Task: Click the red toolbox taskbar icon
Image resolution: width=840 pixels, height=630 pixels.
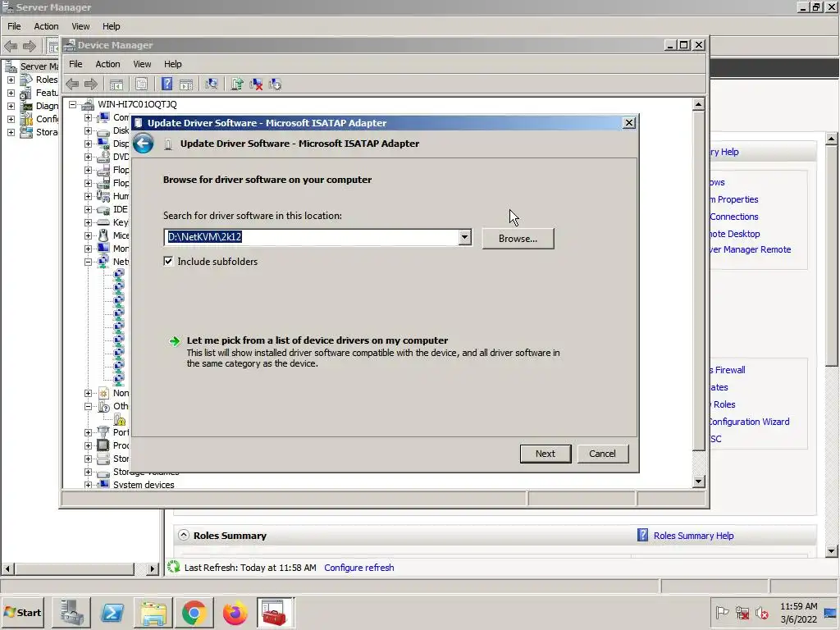Action: point(275,612)
